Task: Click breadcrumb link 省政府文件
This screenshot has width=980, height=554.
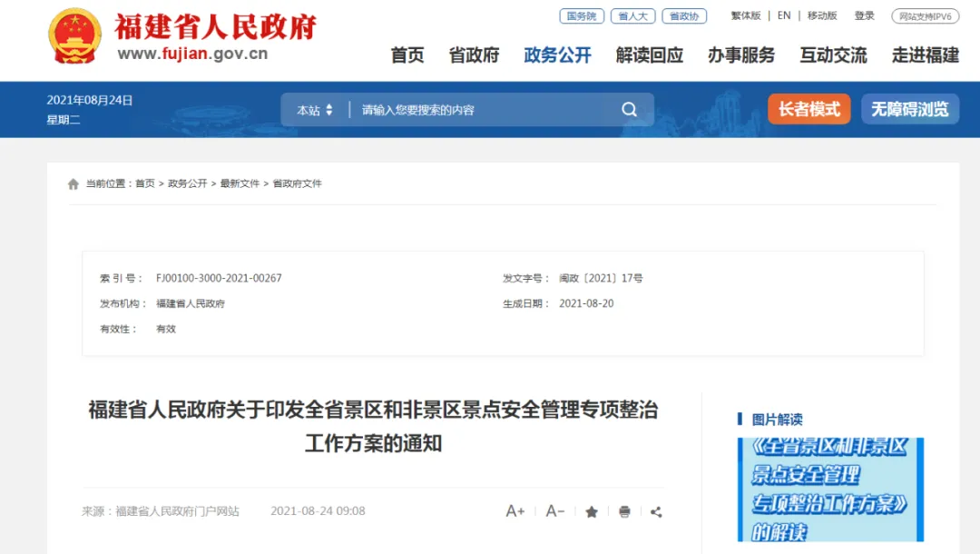Action: [297, 183]
